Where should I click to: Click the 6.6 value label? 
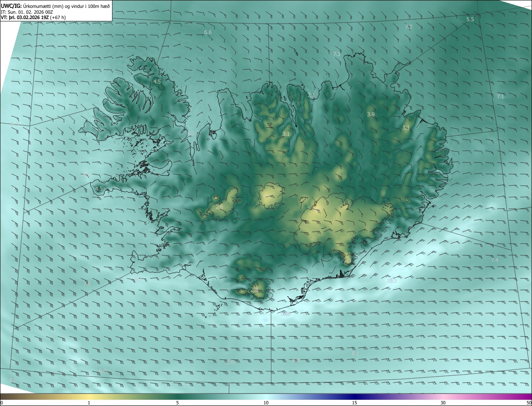coord(208,32)
